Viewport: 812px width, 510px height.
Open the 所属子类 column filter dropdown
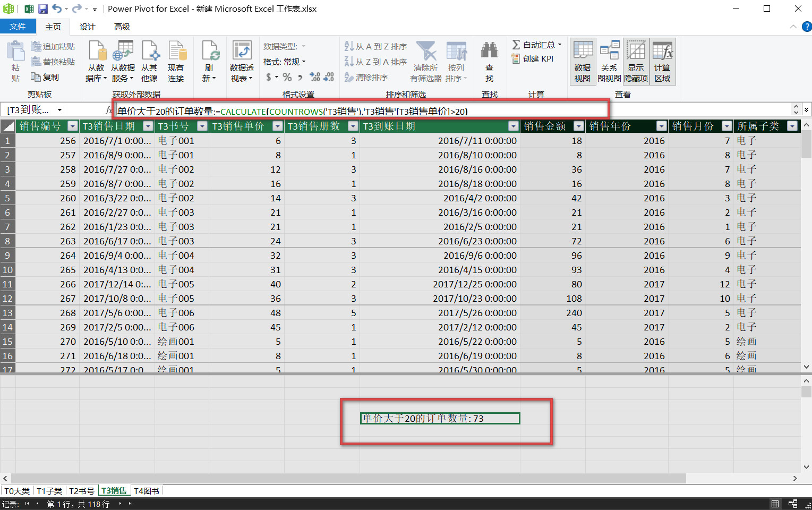(792, 126)
